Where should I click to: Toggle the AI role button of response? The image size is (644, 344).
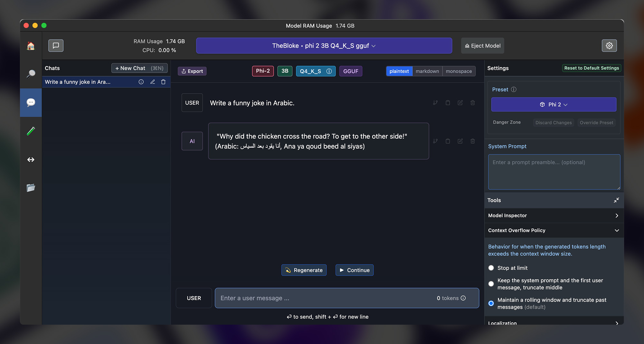tap(192, 141)
